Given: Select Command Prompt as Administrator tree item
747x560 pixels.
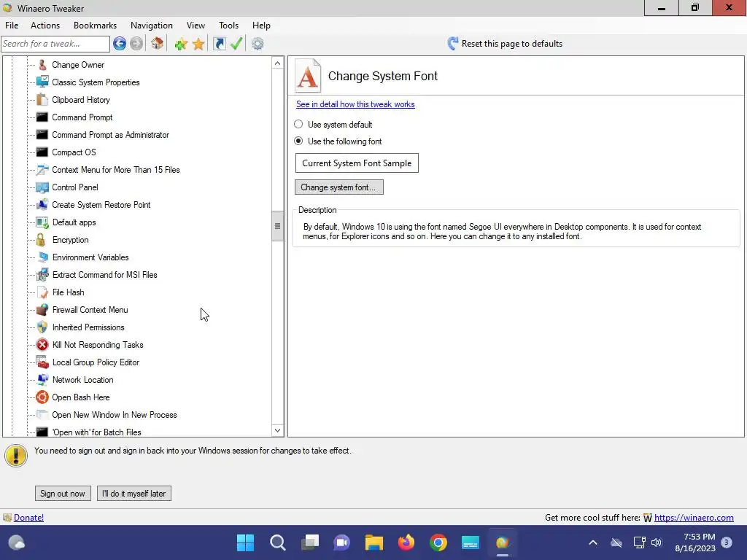Looking at the screenshot, I should coord(111,135).
